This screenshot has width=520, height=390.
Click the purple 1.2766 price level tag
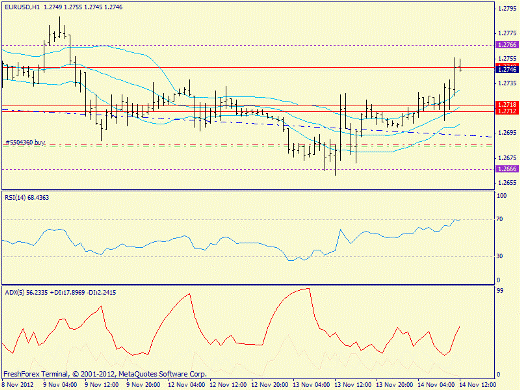point(507,45)
